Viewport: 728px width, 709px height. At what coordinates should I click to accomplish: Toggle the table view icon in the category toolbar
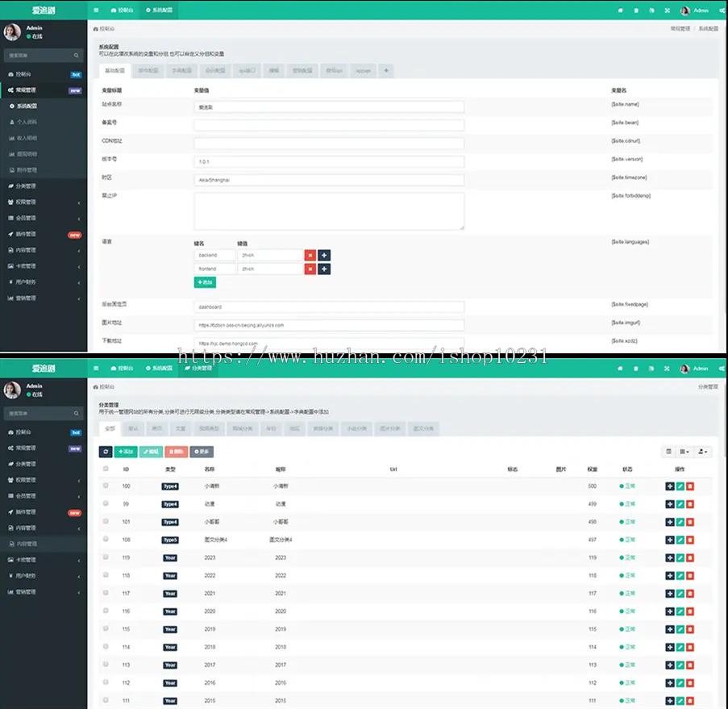tap(668, 452)
